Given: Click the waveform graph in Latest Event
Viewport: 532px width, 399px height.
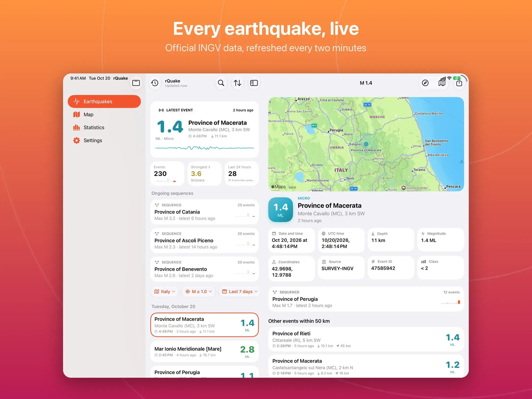Looking at the screenshot, I should coord(205,148).
